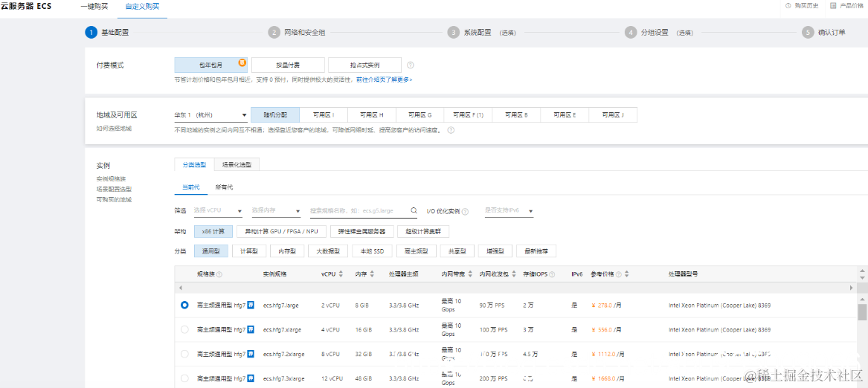868x388 pixels.
Task: Select 超级计算集群 architecture
Action: (x=423, y=231)
